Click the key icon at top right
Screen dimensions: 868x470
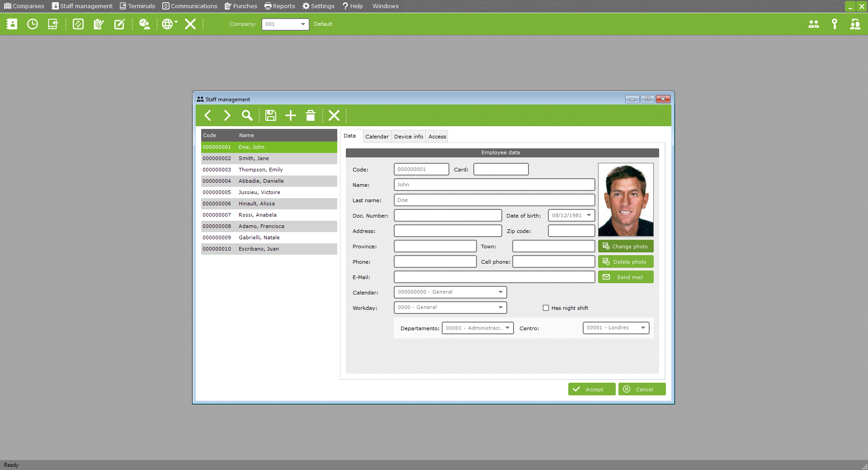tap(834, 24)
